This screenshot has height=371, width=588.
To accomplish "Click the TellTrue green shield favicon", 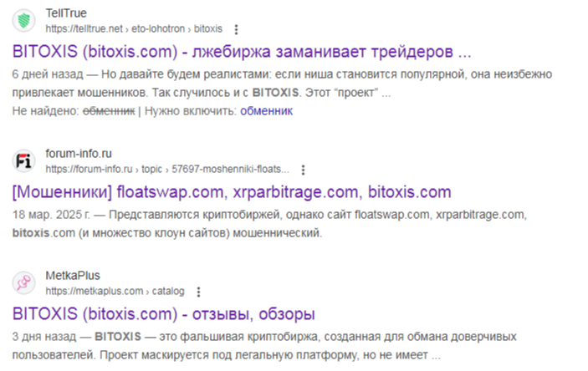I will pyautogui.click(x=24, y=20).
